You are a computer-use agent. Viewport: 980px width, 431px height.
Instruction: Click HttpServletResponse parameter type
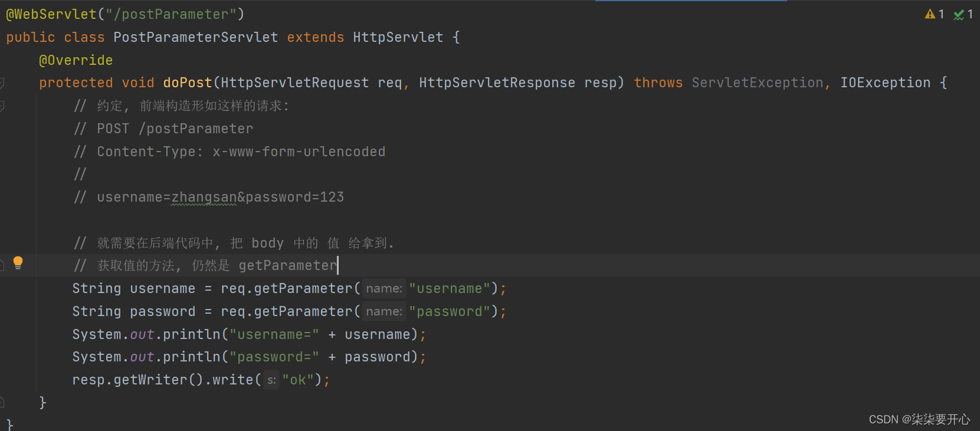[497, 83]
